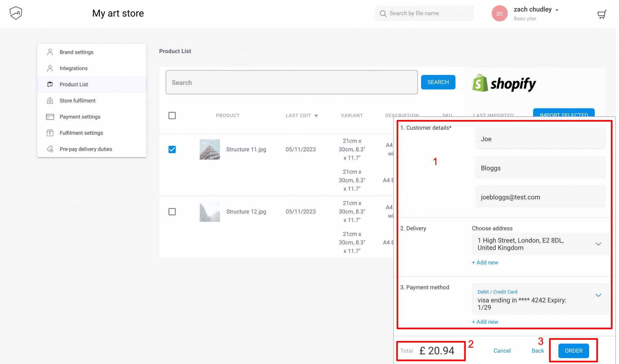Screen dimensions: 619x364
Task: Expand the Debit / Credit Card payment dropdown
Action: 598,295
